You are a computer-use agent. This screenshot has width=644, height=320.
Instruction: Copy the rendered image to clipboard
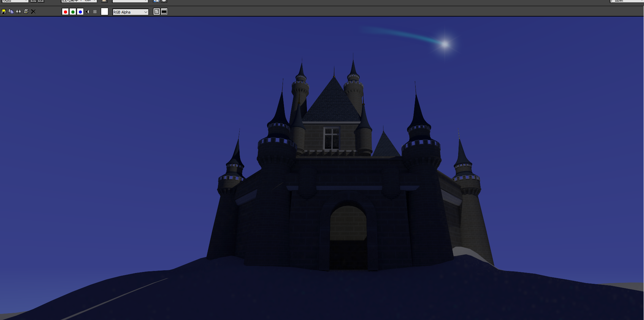coord(11,12)
